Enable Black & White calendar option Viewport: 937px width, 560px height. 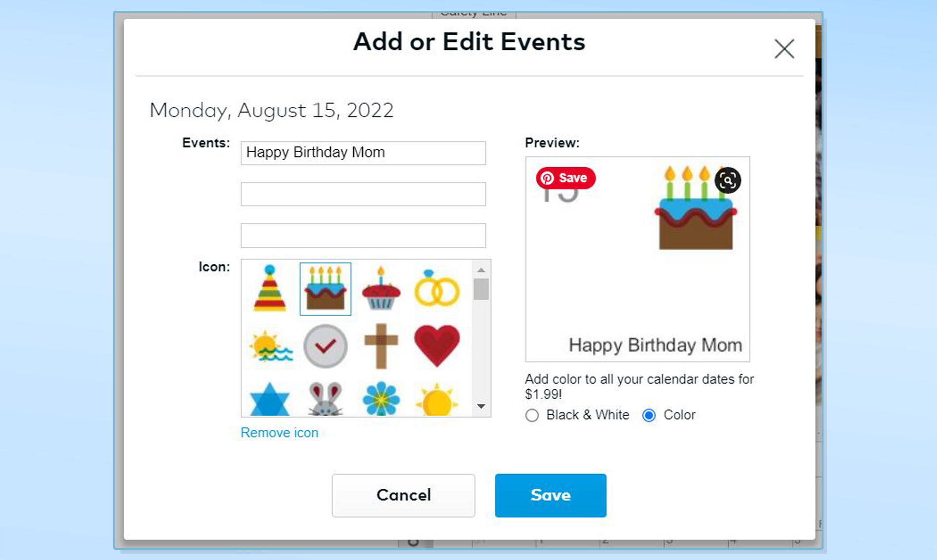532,415
